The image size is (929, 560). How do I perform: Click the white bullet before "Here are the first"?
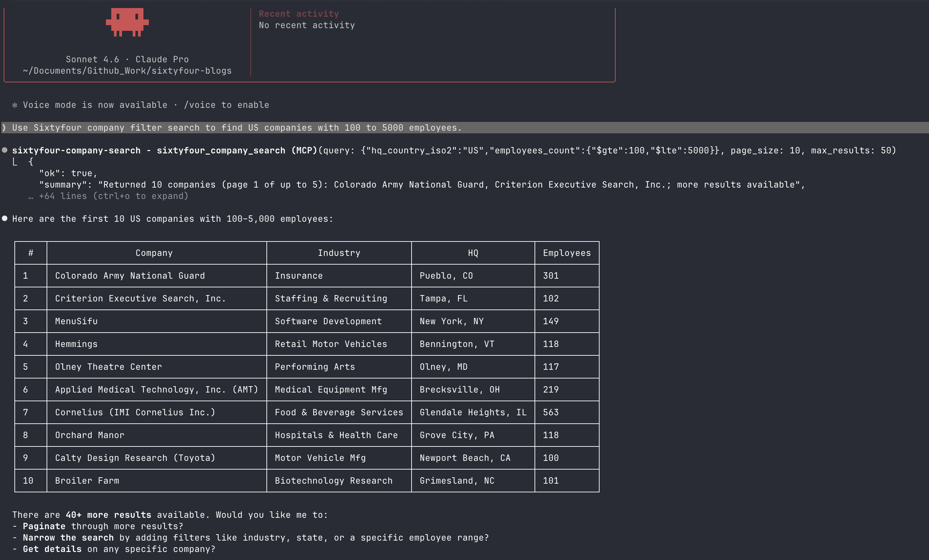point(5,218)
